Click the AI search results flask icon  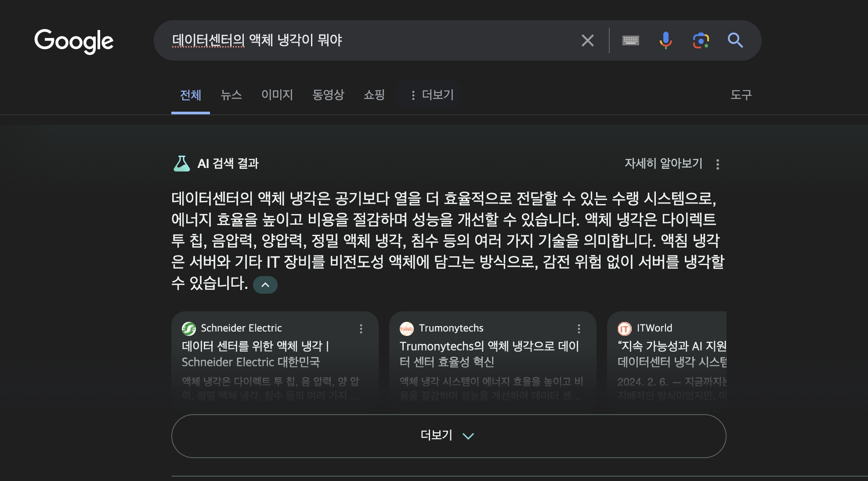coord(181,164)
